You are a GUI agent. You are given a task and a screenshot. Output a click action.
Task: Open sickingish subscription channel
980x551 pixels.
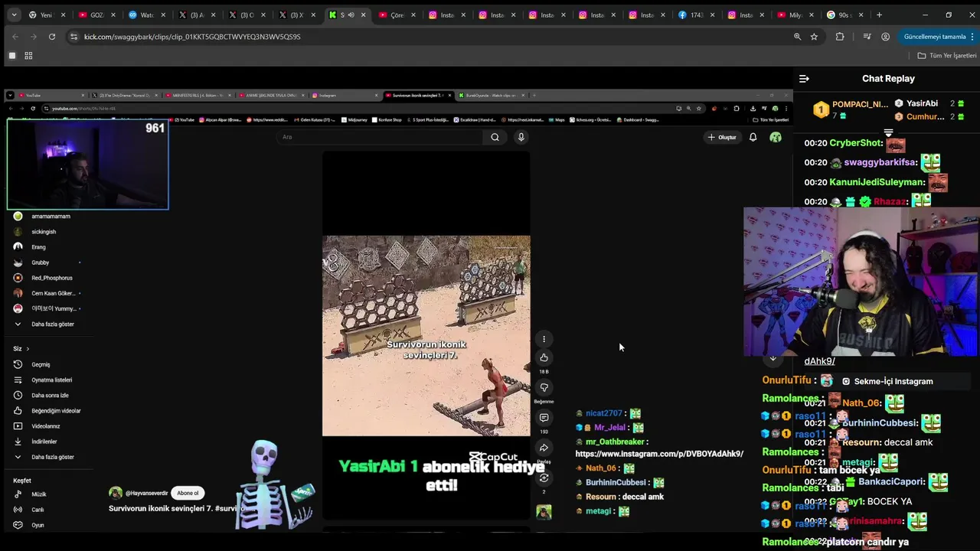click(44, 232)
